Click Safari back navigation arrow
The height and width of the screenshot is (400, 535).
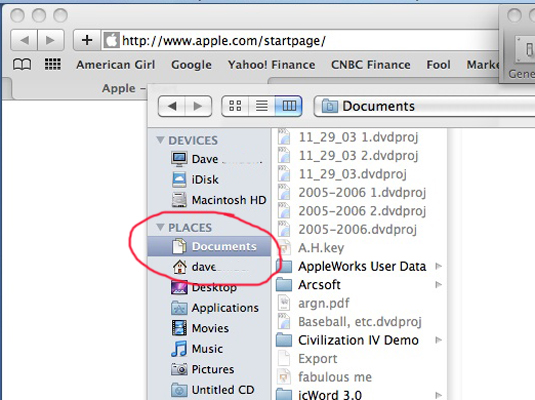(x=24, y=40)
